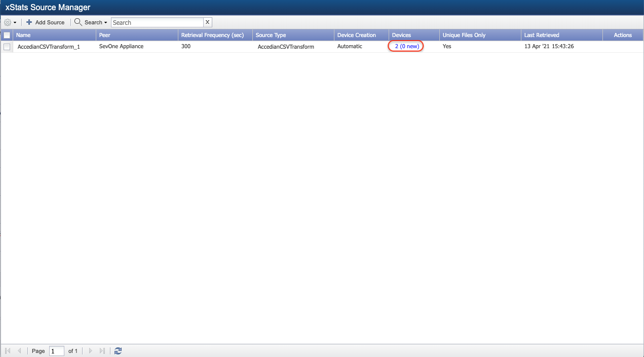Image resolution: width=644 pixels, height=357 pixels.
Task: Click the Unique Files Only header
Action: click(480, 35)
